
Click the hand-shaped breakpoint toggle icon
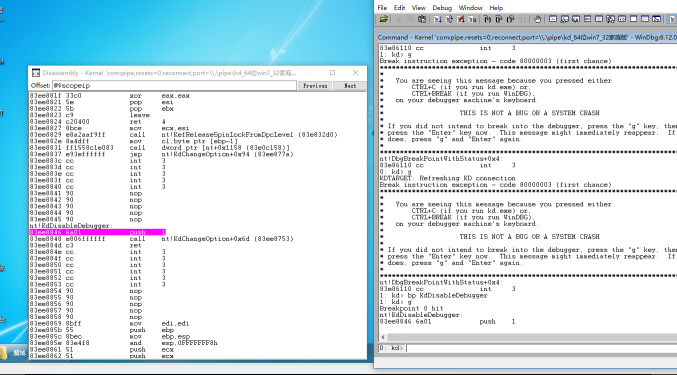538,19
